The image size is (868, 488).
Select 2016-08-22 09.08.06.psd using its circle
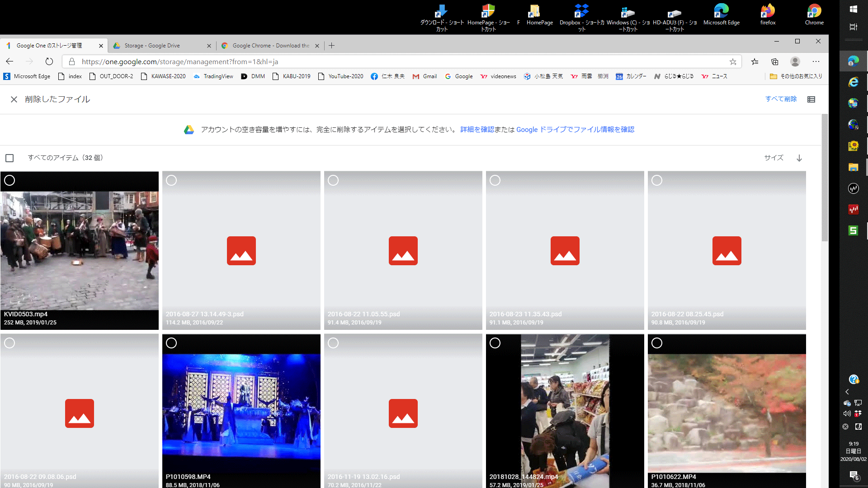tap(9, 343)
